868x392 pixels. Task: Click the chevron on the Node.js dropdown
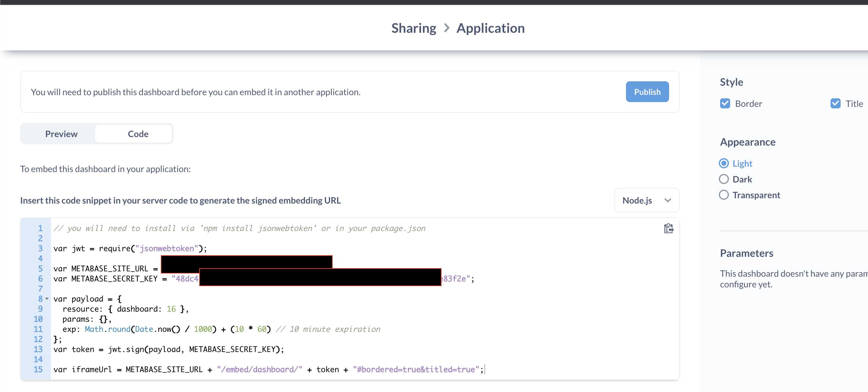point(668,200)
